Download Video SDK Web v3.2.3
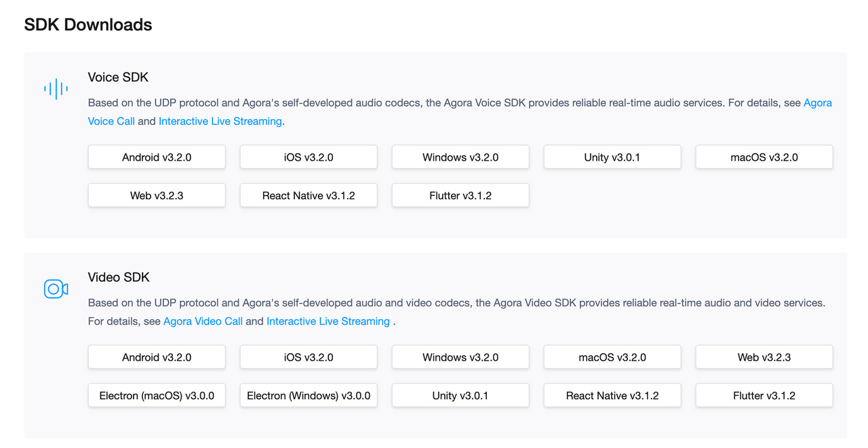This screenshot has width=868, height=448. pos(764,357)
